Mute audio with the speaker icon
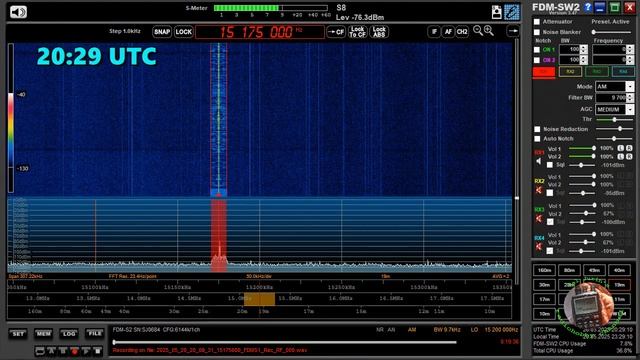 tap(18, 12)
